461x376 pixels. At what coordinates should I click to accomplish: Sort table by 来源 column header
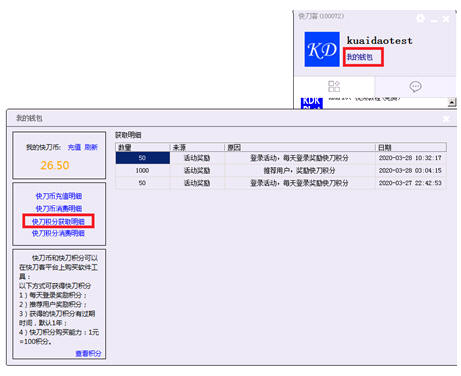[x=197, y=147]
